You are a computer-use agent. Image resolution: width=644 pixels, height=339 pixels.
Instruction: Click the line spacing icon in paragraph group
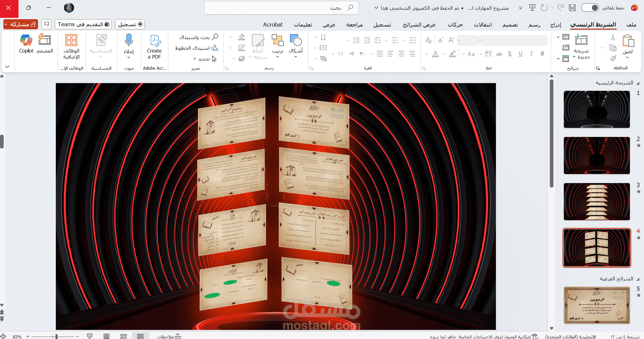[x=356, y=40]
